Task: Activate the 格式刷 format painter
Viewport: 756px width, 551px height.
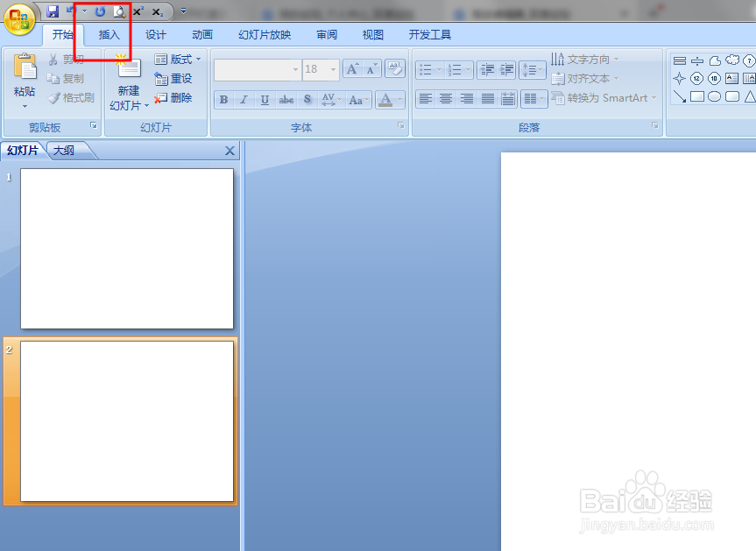Action: (71, 98)
